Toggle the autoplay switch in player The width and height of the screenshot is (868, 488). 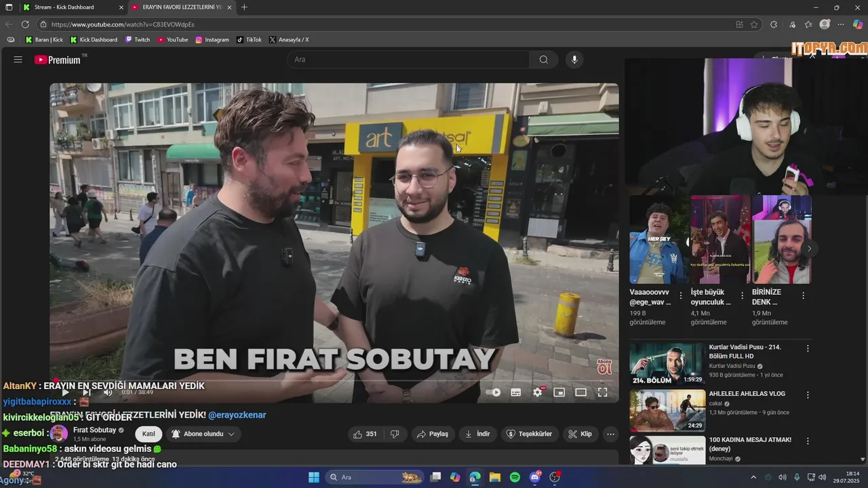tap(493, 392)
